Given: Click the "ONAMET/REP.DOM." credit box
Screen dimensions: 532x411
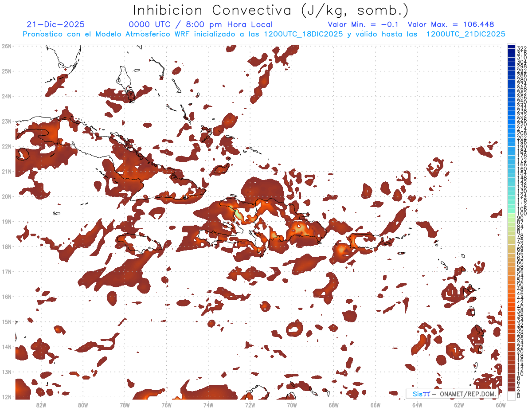Looking at the screenshot, I should coord(452,394).
